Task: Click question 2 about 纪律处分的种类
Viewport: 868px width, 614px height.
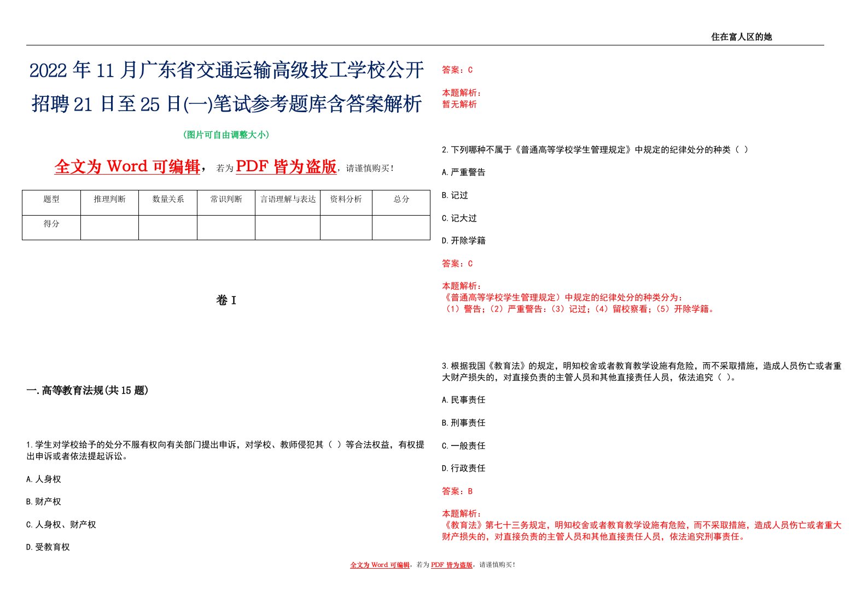Action: pyautogui.click(x=595, y=149)
